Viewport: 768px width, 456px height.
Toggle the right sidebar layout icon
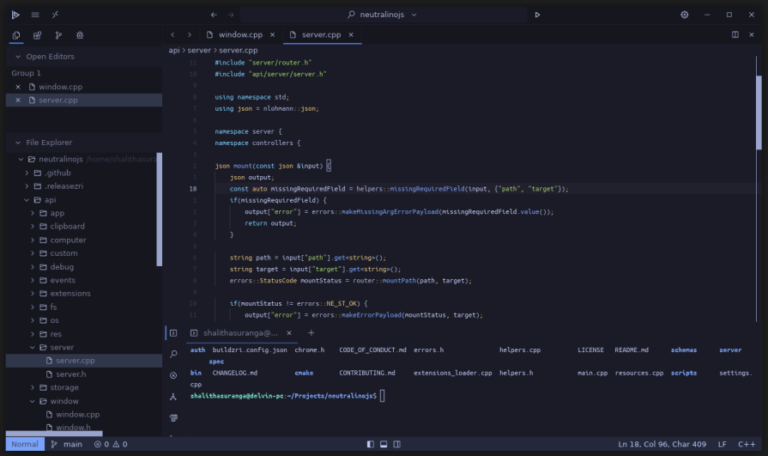tap(397, 444)
